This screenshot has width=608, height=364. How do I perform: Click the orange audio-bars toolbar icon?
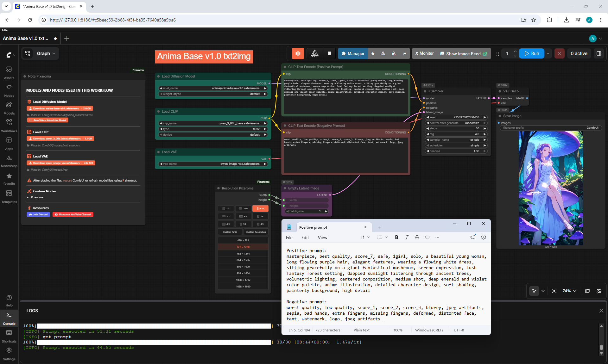(x=298, y=53)
